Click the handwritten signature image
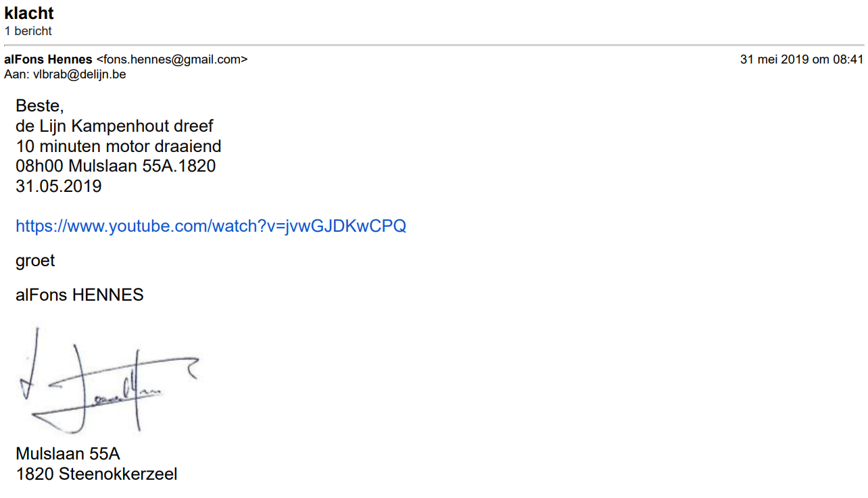Screen dimensions: 868x498 108,382
